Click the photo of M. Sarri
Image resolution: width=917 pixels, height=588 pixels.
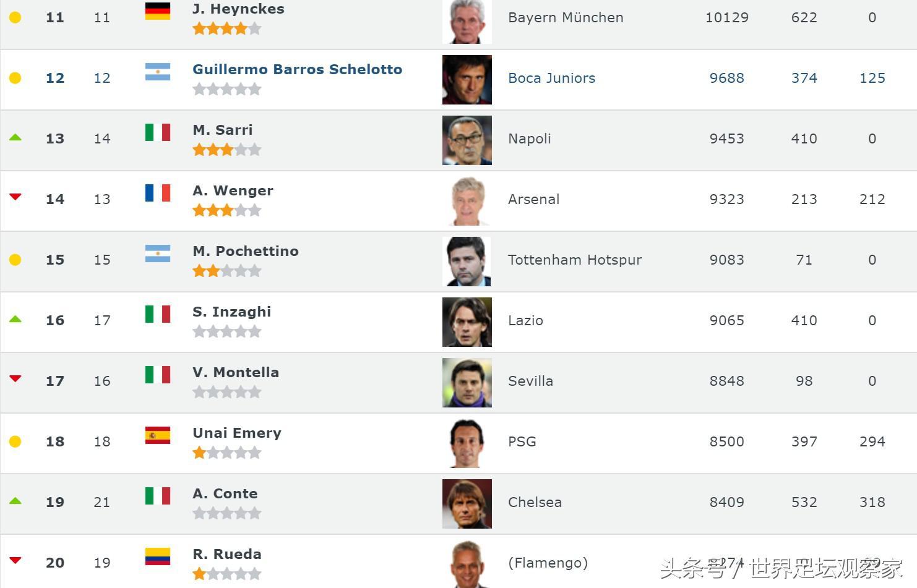467,140
